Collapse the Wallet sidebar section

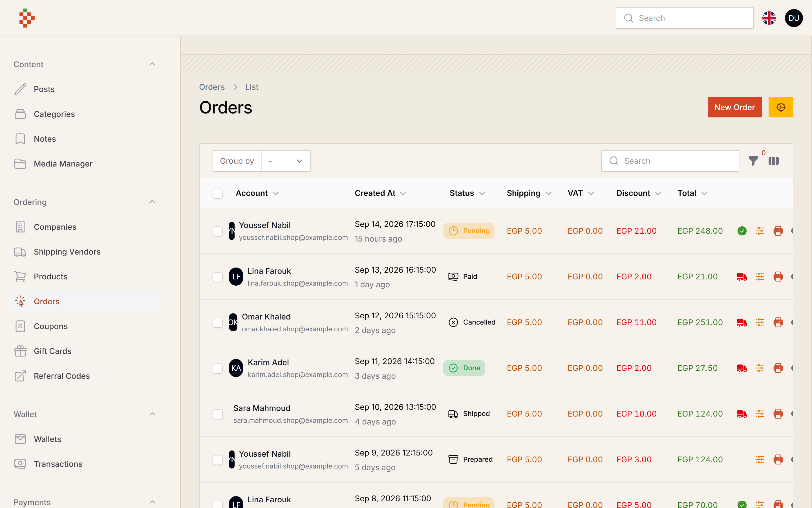coord(152,414)
